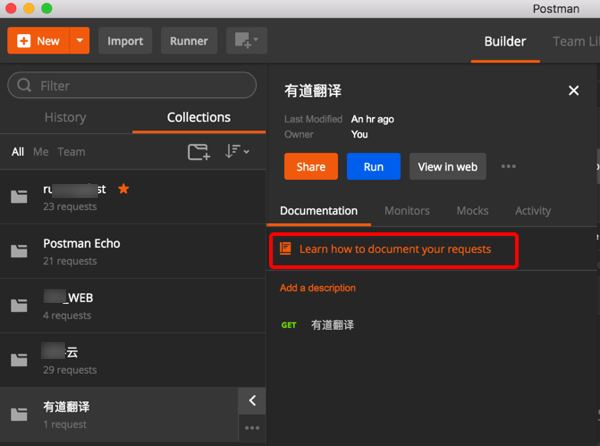
Task: Click the New button
Action: (x=38, y=41)
